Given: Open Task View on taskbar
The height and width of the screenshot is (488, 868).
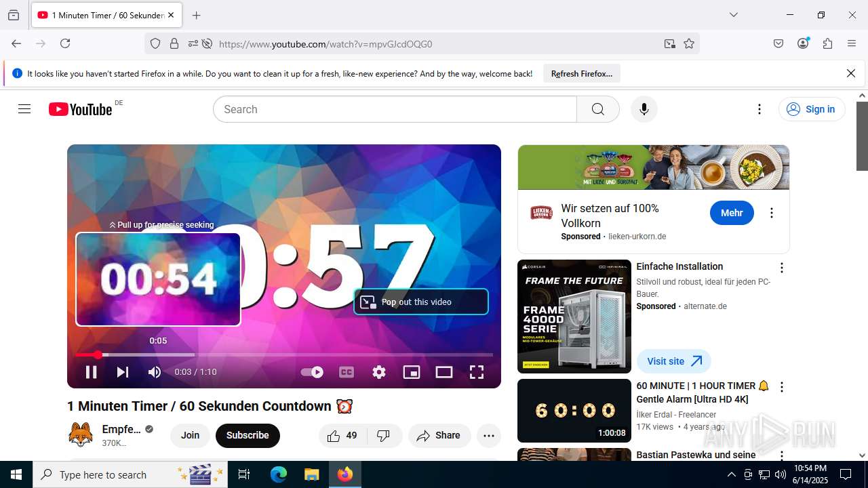Looking at the screenshot, I should tap(244, 474).
